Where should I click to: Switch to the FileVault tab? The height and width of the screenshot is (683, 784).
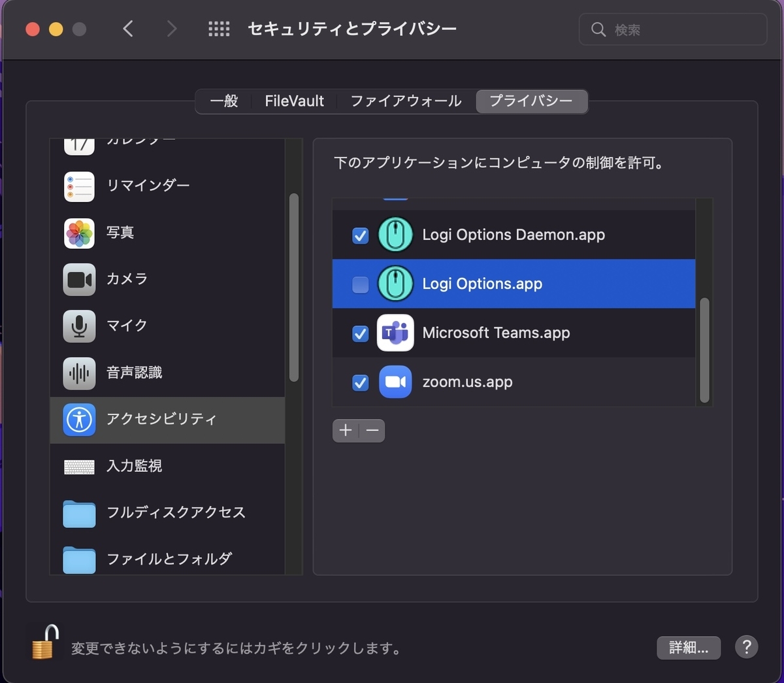point(294,101)
